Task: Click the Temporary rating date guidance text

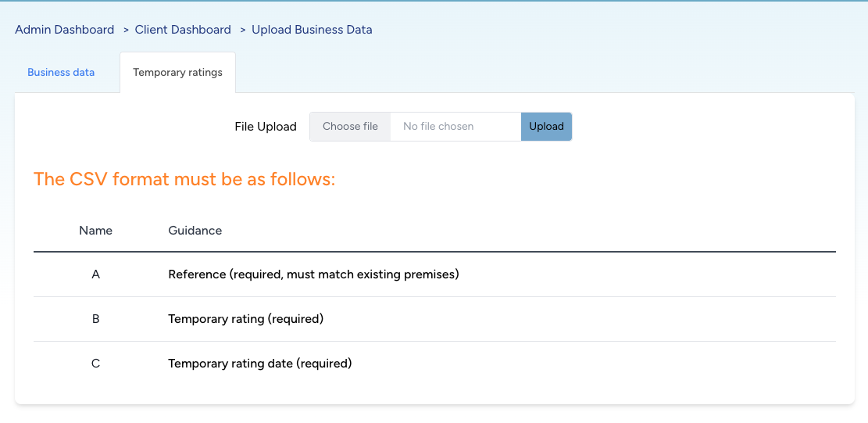Action: pos(260,364)
